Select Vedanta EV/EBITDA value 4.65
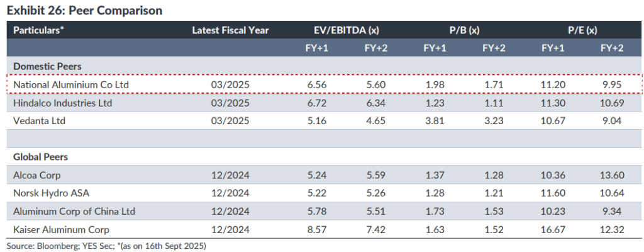This screenshot has width=644, height=252. [x=376, y=121]
